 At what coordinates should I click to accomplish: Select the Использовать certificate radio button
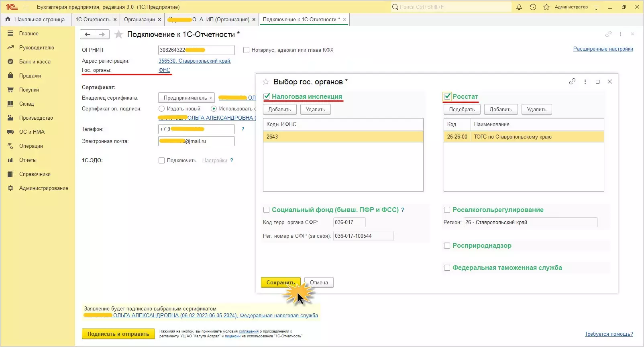pos(214,108)
